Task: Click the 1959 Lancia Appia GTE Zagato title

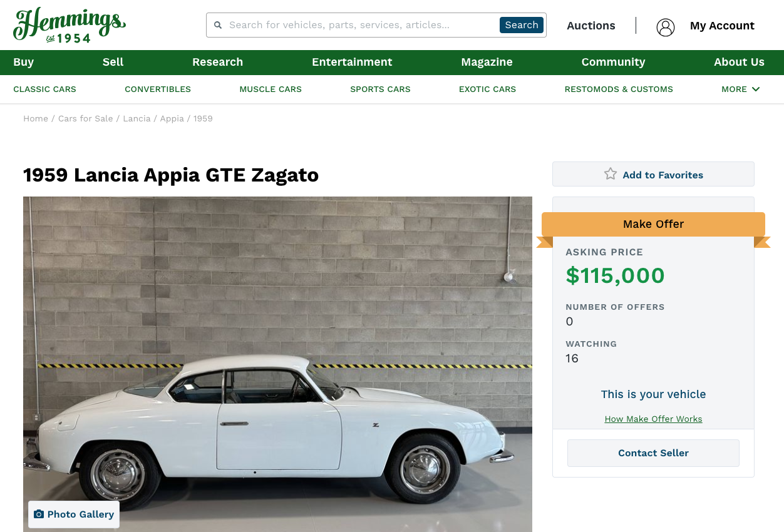Action: click(171, 175)
